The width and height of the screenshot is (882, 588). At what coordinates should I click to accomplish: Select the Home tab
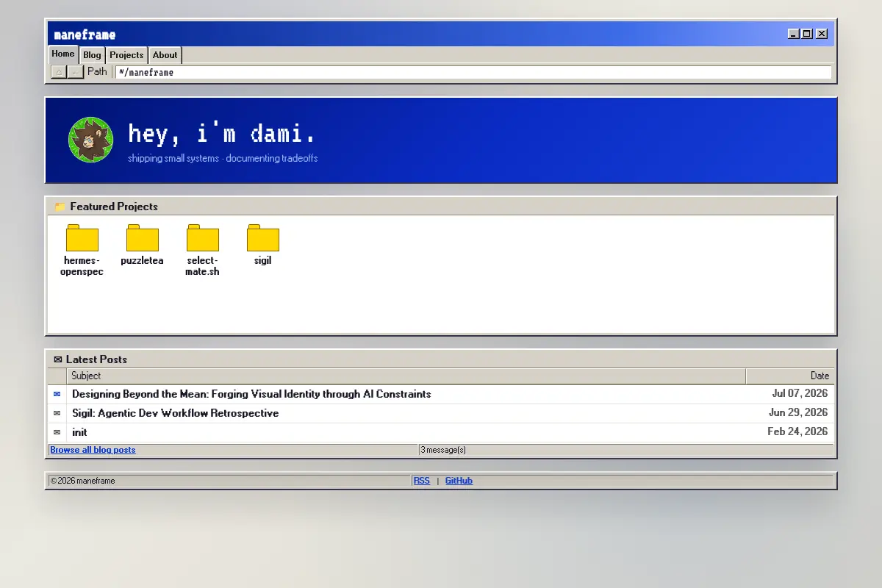click(x=63, y=54)
